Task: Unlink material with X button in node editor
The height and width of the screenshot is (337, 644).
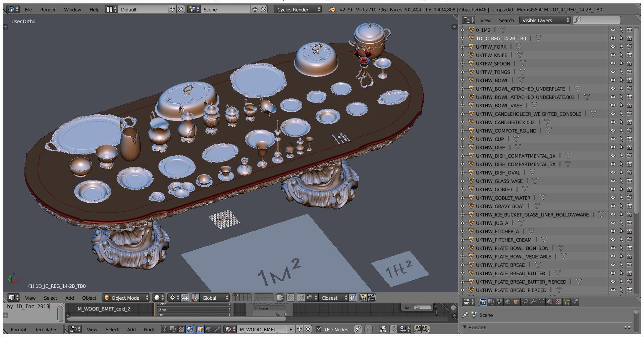Action: pyautogui.click(x=308, y=329)
